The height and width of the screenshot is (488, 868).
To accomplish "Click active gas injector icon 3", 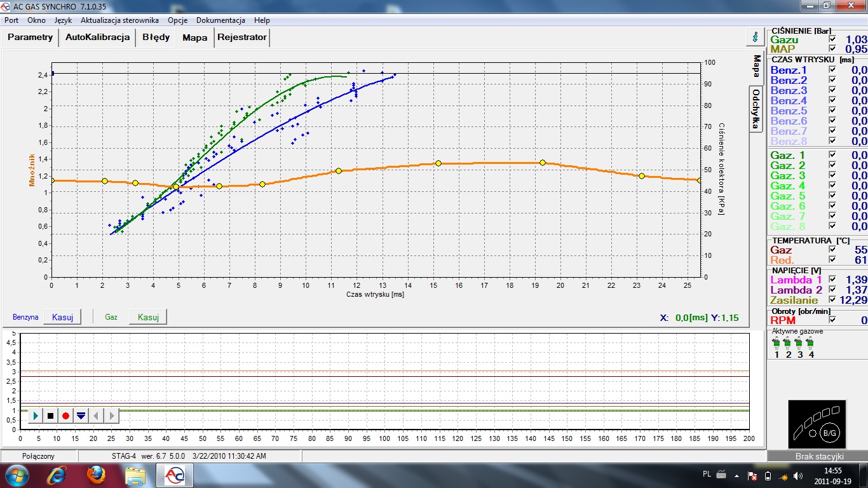I will pos(799,344).
